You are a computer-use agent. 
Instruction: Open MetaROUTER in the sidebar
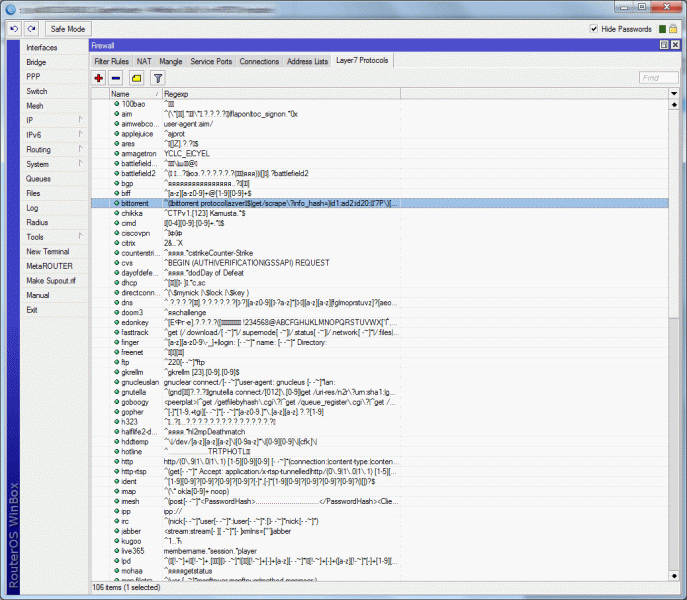point(50,266)
